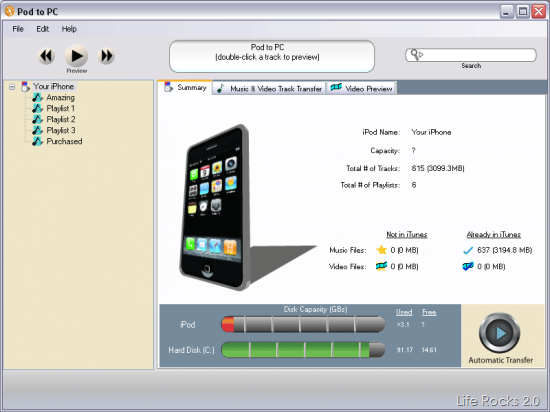
Task: Switch to Music & Video Track Transfer tab
Action: pos(269,88)
